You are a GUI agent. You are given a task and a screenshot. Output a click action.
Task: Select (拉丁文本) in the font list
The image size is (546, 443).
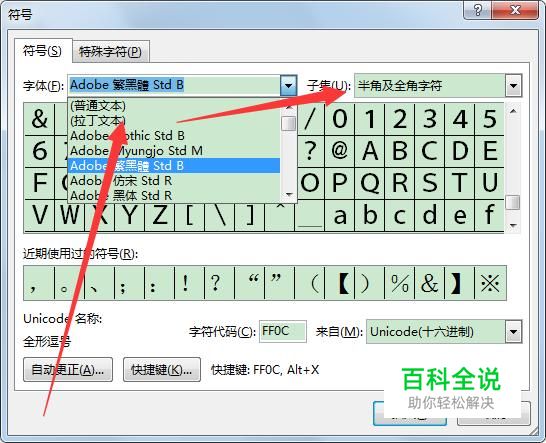pos(173,121)
